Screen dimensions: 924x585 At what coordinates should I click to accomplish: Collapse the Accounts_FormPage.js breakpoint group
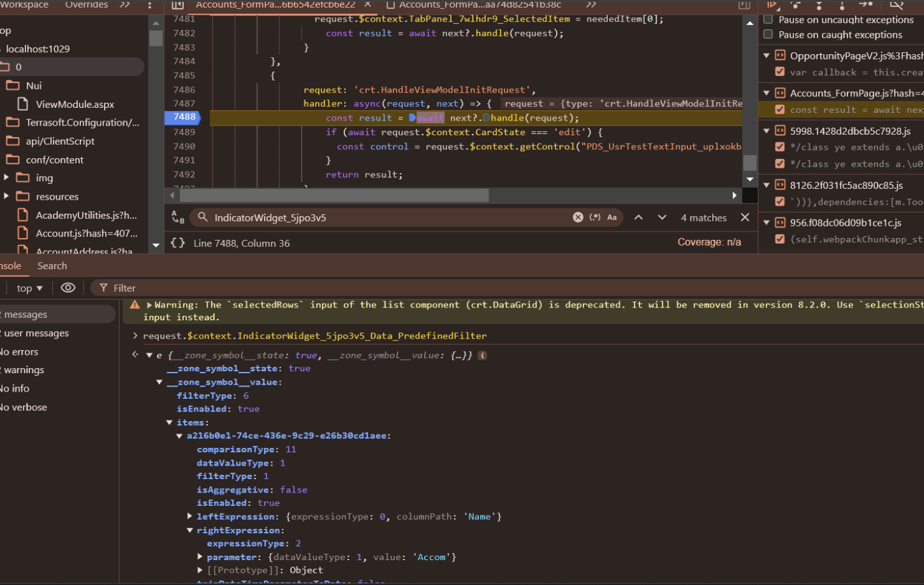coord(767,93)
